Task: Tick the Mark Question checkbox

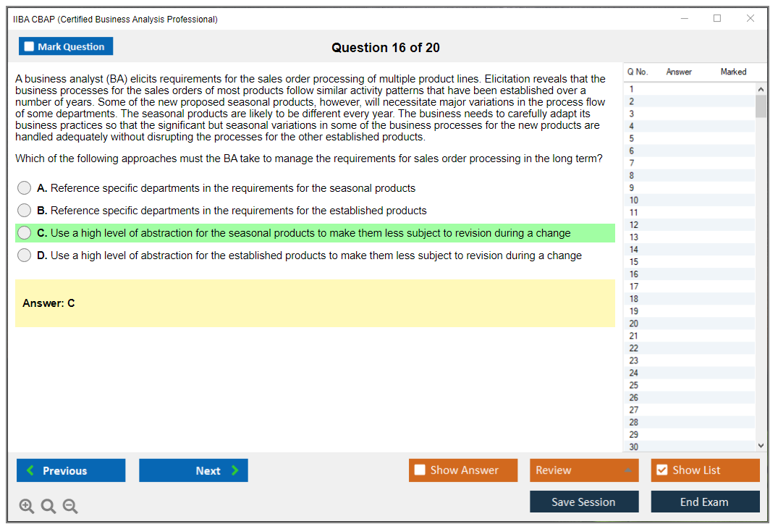Action: 30,46
